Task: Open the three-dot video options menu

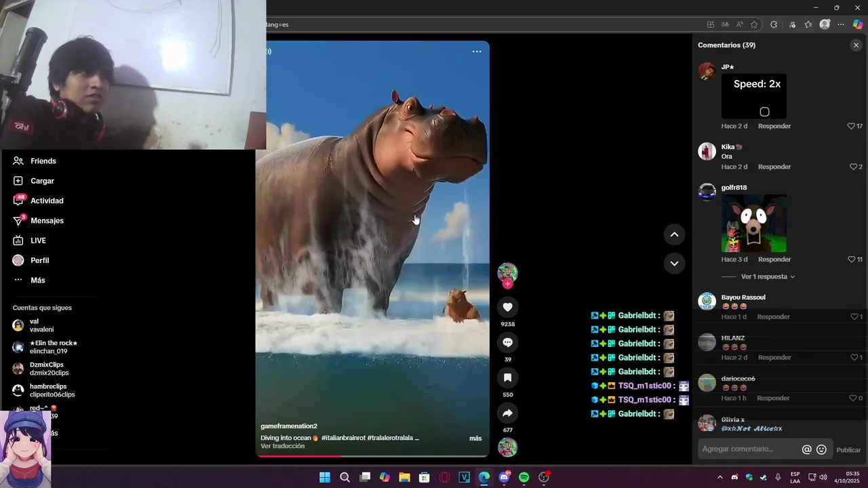Action: 477,52
